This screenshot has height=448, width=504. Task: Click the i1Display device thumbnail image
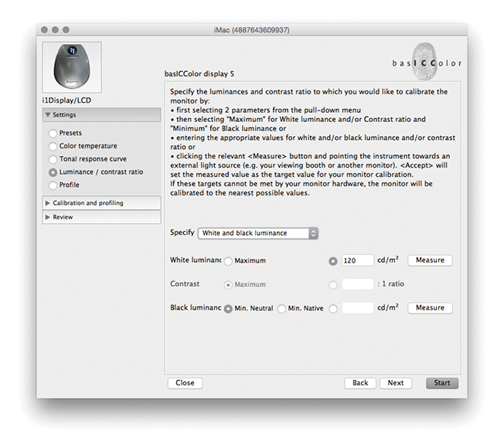[x=72, y=67]
